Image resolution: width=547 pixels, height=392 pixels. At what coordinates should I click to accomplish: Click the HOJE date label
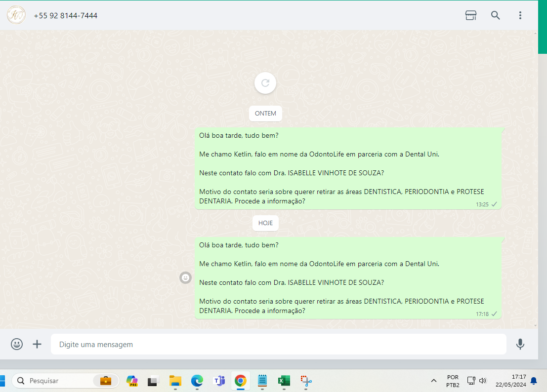(265, 223)
